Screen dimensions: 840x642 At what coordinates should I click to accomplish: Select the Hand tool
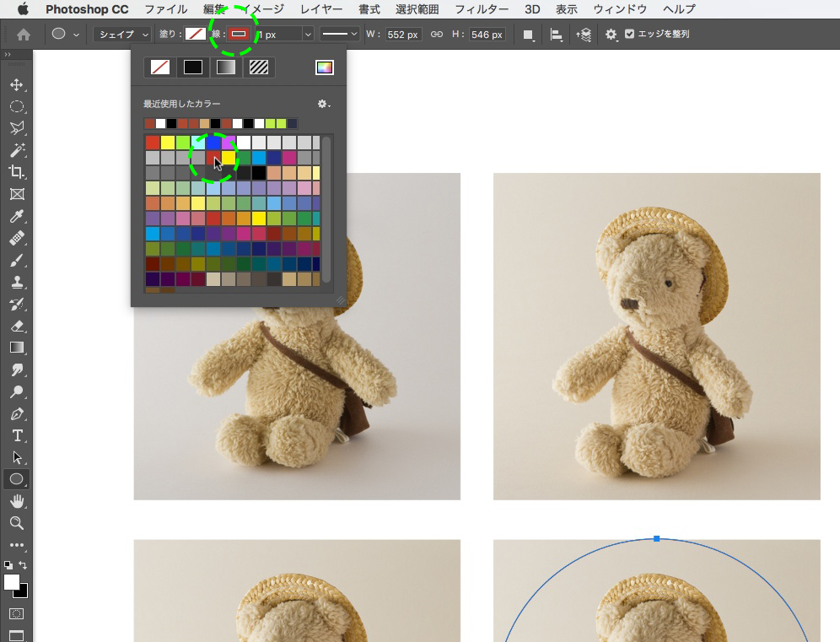pyautogui.click(x=16, y=501)
